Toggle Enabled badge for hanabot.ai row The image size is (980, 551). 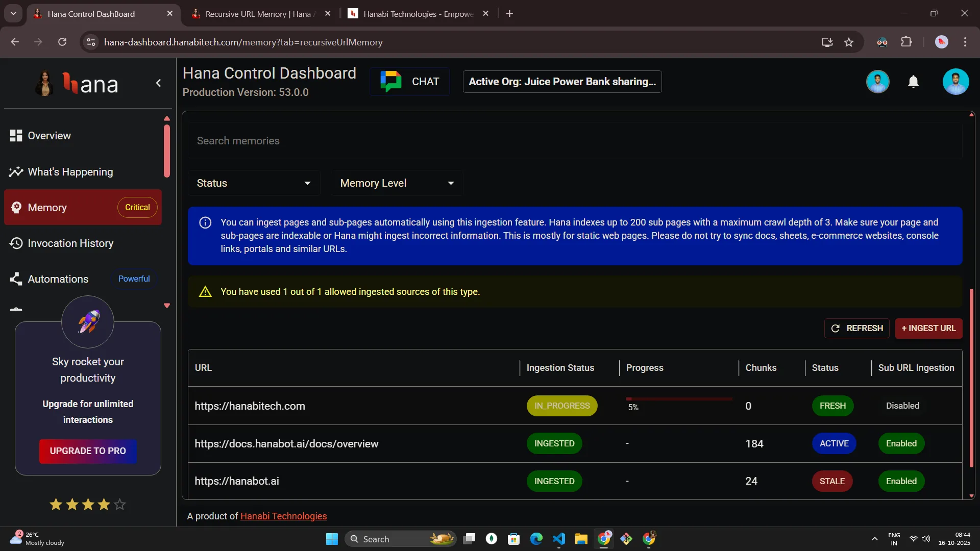click(x=901, y=482)
